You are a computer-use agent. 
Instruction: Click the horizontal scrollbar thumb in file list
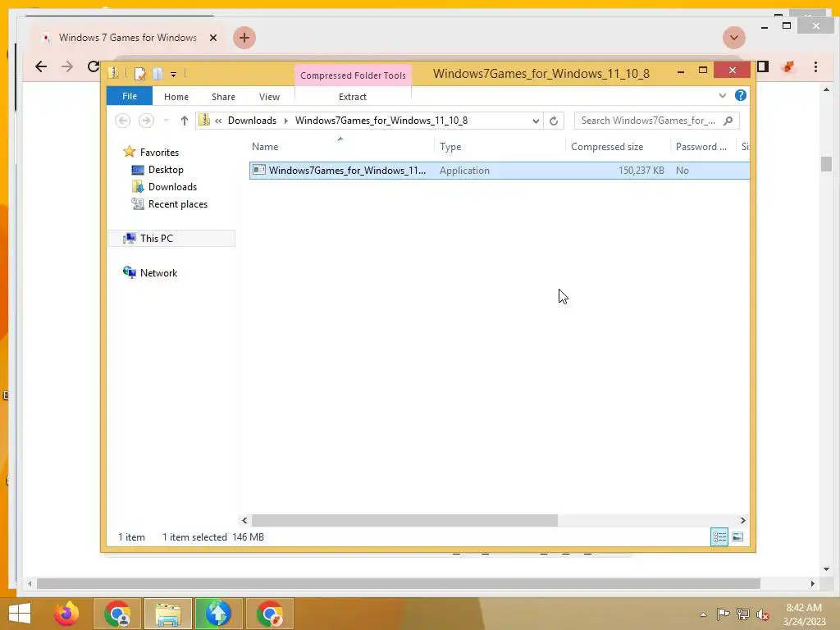(404, 520)
